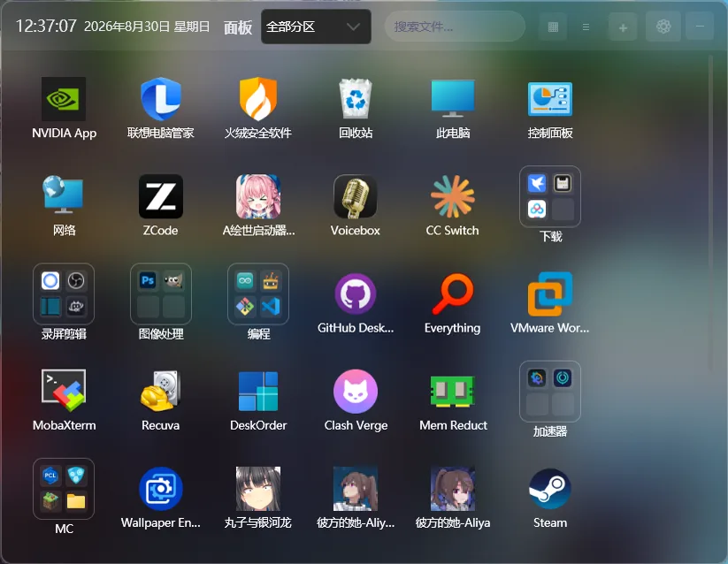Click the 12:37:07 clock display

coord(46,26)
